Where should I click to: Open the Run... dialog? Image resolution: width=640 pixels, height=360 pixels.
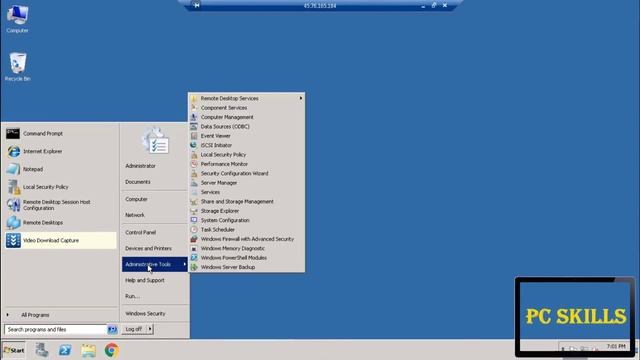(x=132, y=296)
